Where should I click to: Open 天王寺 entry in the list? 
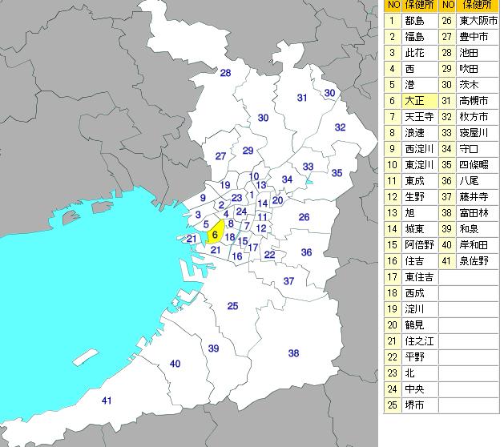[418, 117]
